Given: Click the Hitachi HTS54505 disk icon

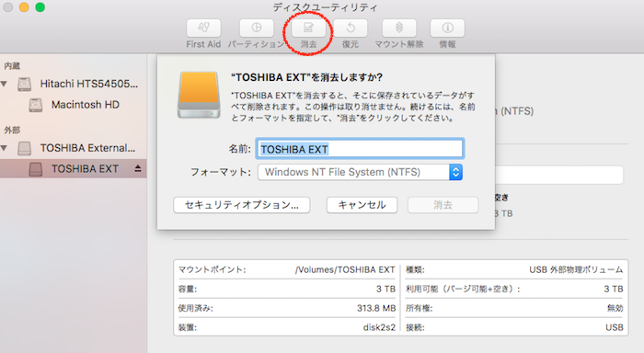Looking at the screenshot, I should pyautogui.click(x=24, y=85).
